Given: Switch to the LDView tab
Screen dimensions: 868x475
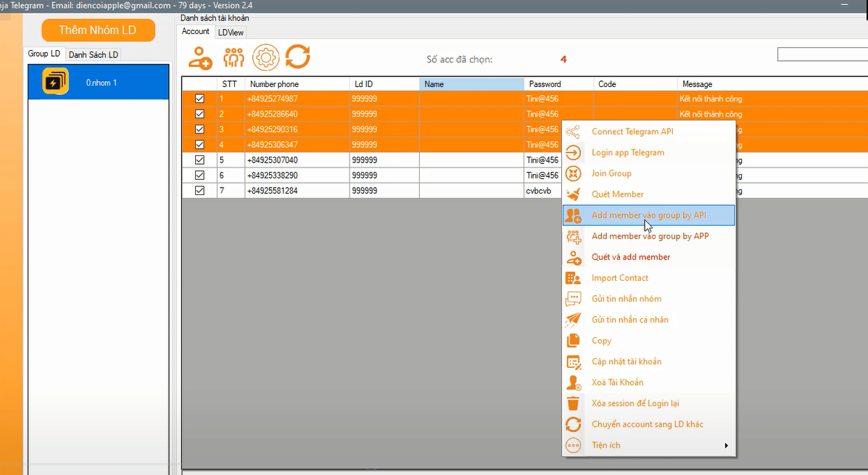Looking at the screenshot, I should pyautogui.click(x=231, y=33).
